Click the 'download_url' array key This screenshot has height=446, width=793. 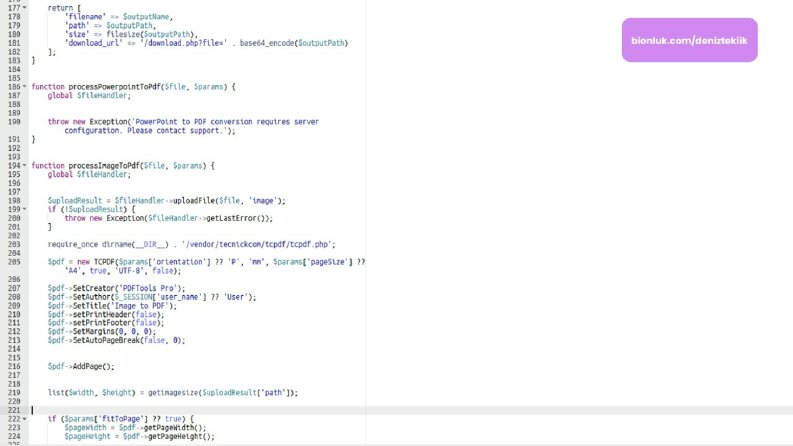(x=94, y=43)
